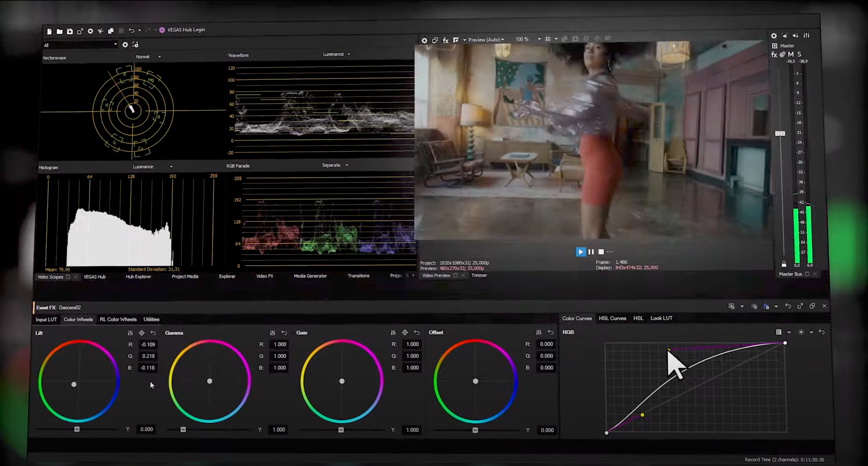Open Gain wheel slider settings icon
The height and width of the screenshot is (466, 868).
393,333
